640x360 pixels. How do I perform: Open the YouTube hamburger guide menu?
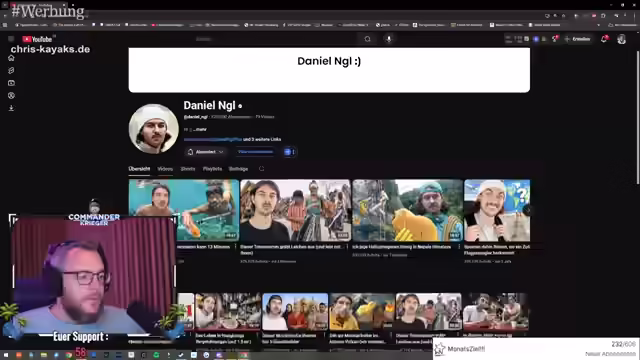(x=11, y=39)
